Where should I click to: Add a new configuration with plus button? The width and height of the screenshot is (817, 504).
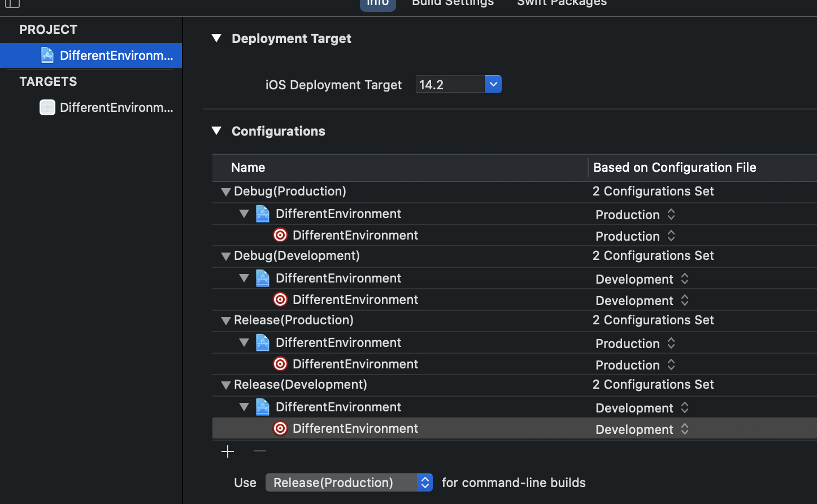pos(228,451)
